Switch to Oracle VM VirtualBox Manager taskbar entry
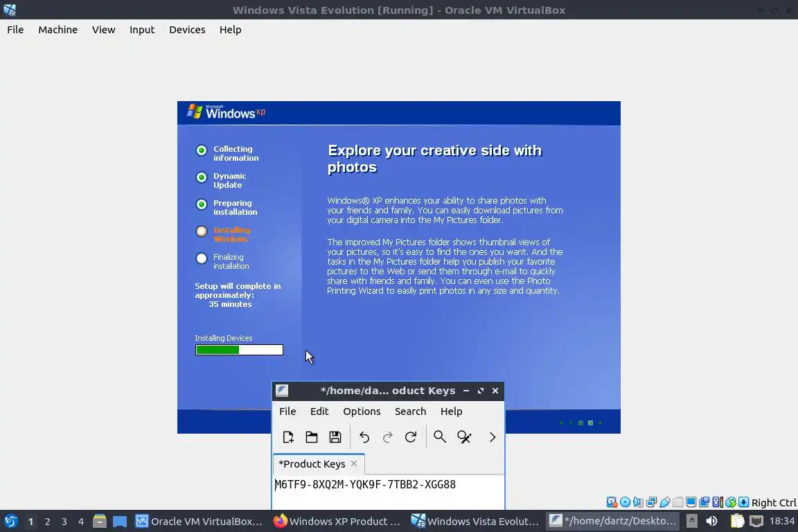 coord(199,522)
